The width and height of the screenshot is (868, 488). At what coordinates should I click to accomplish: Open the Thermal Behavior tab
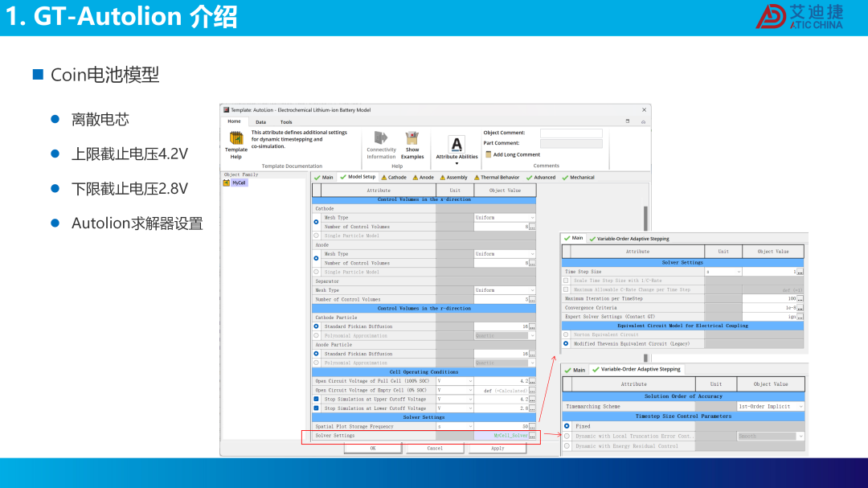[x=497, y=177]
